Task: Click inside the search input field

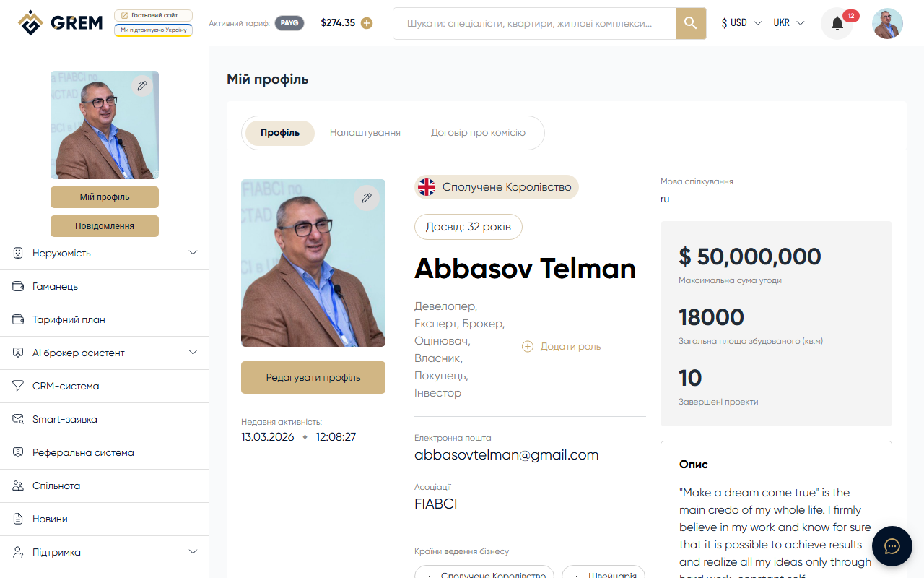Action: pyautogui.click(x=534, y=23)
